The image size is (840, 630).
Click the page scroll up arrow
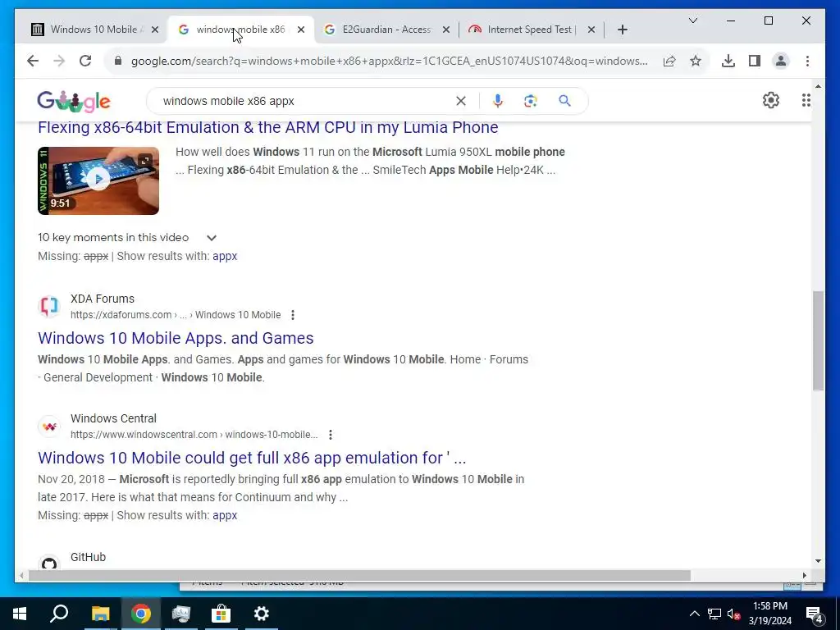pyautogui.click(x=818, y=85)
